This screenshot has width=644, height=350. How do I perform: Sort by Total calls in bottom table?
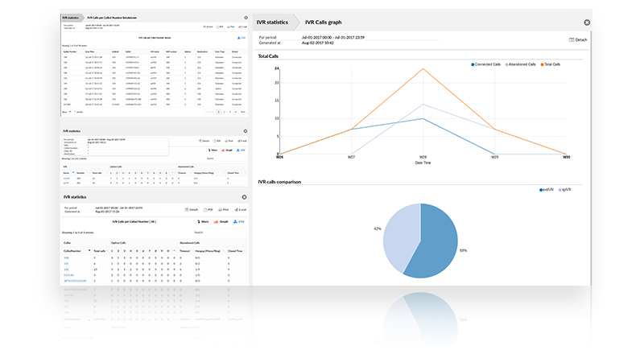tap(100, 251)
